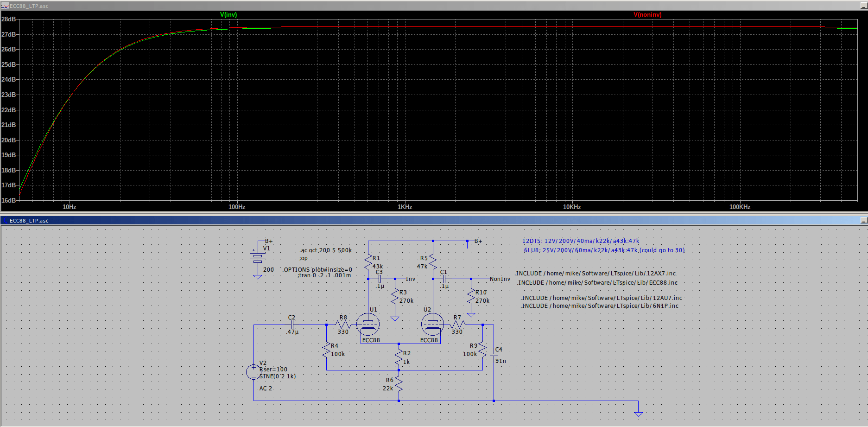Click the V1 value 200 text
Screen dimensions: 868x427
pos(269,269)
